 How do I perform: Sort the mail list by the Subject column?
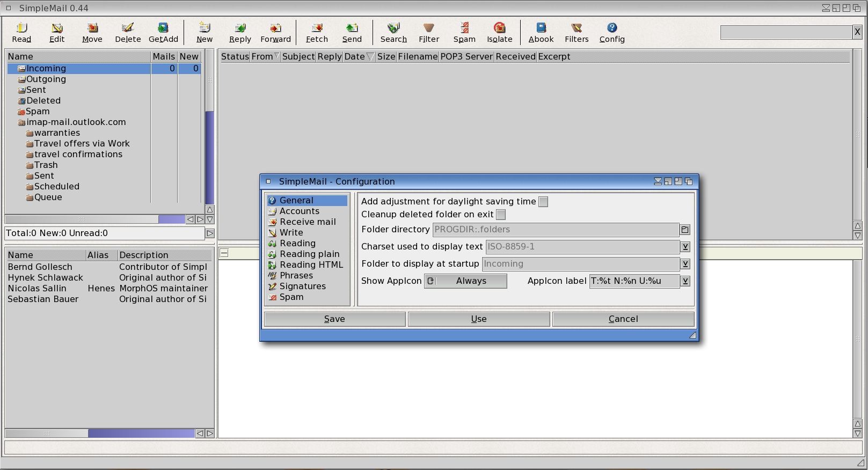pos(298,57)
